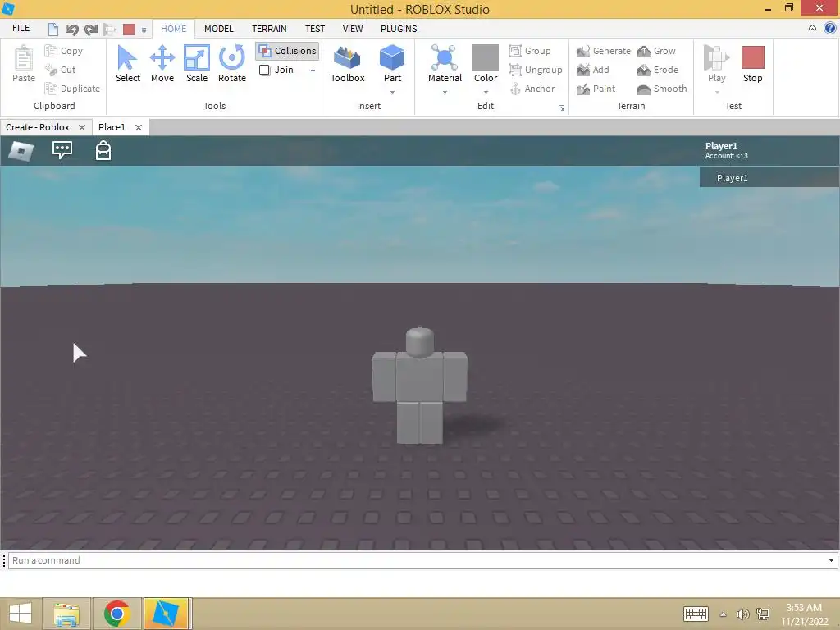Switch to the Create - Roblox document tab
The width and height of the screenshot is (840, 630).
38,127
